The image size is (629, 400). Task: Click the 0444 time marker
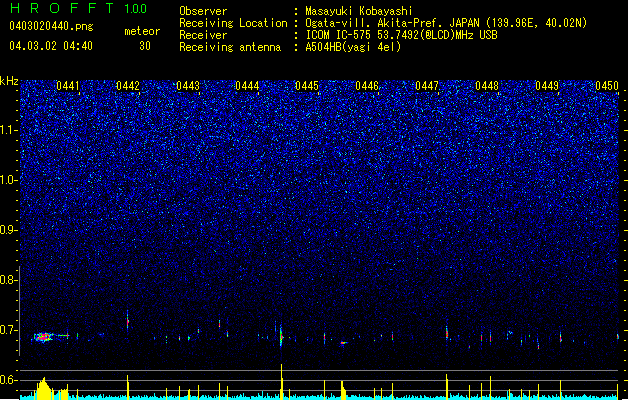(x=247, y=86)
